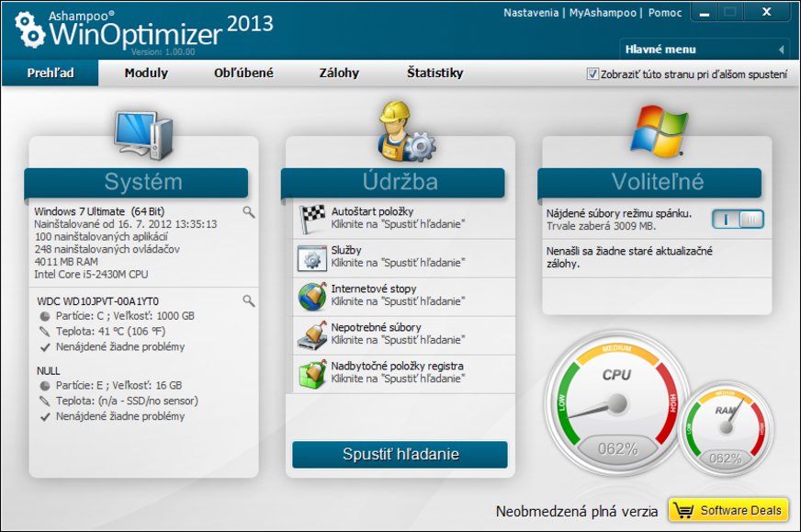Screen dimensions: 801x532
Task: Click the Nadbytočné položky registra icon
Action: 310,374
